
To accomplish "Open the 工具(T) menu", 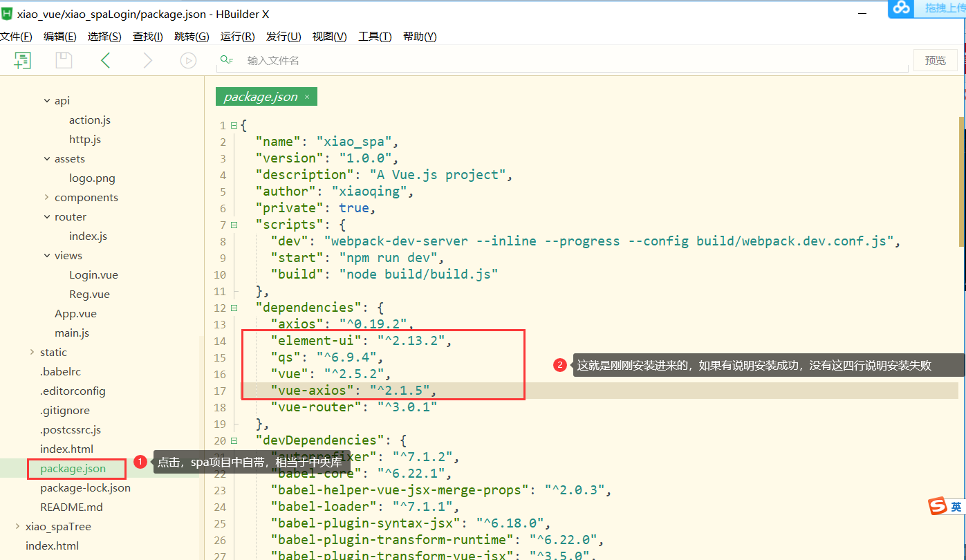I will (375, 37).
